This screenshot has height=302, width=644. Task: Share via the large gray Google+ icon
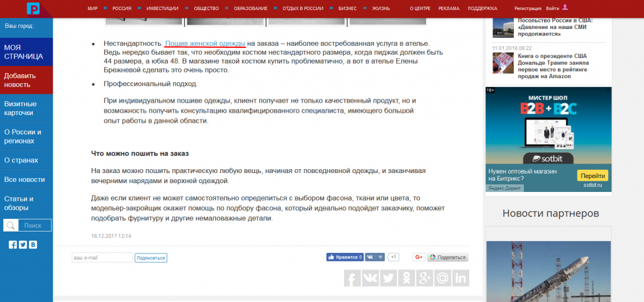coord(425,278)
